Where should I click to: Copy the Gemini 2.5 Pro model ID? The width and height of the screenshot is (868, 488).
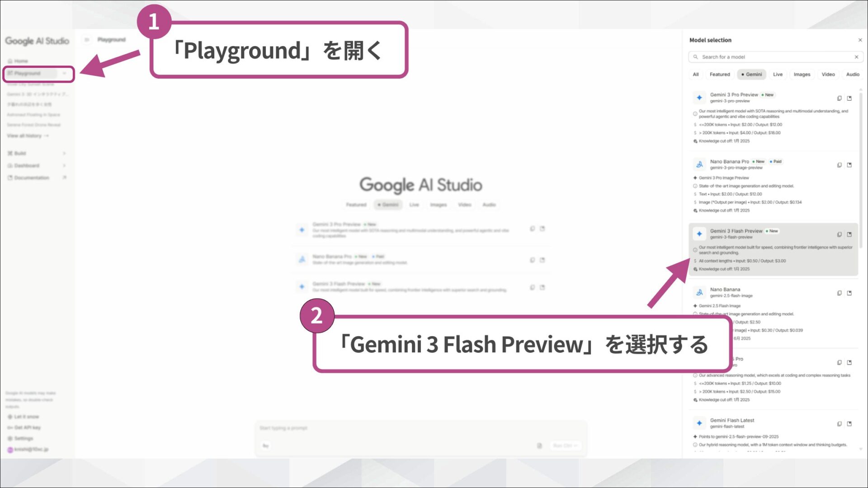[839, 362]
